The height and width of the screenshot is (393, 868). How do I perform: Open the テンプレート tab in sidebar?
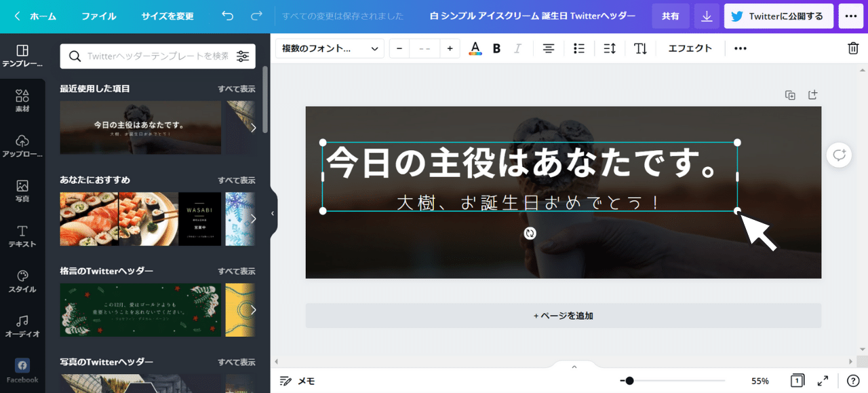(22, 56)
